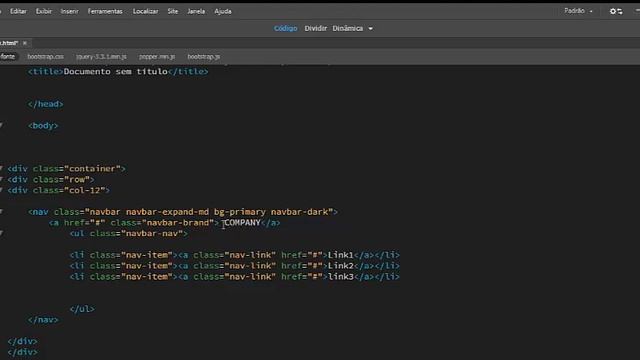
Task: Collapse the ul navbar-nav fold arrow
Action: point(2,233)
